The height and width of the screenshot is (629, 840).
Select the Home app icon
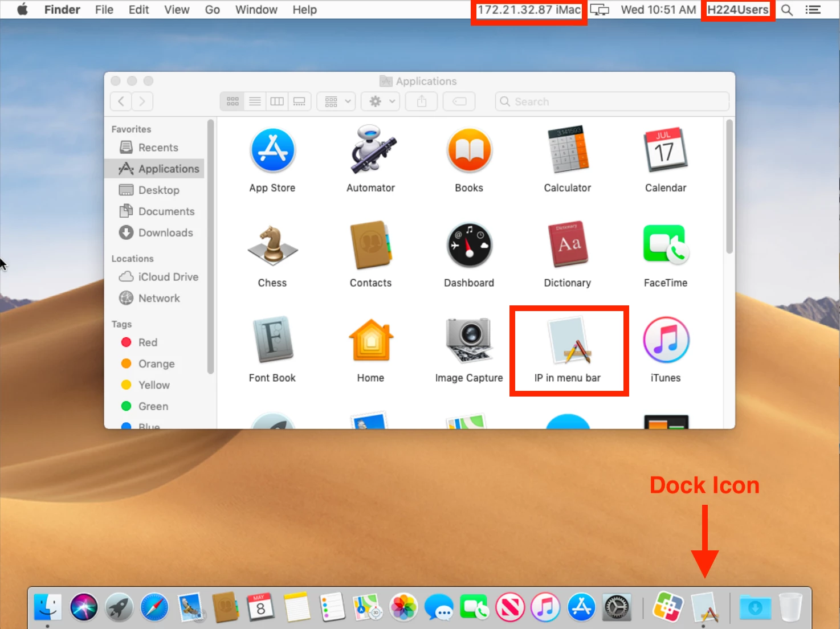(371, 340)
